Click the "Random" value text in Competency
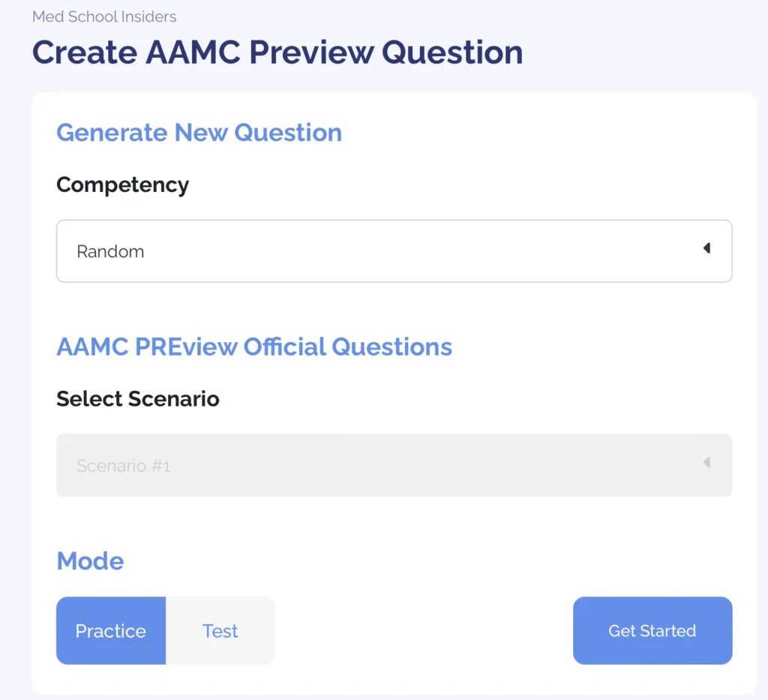The width and height of the screenshot is (768, 700). (110, 252)
